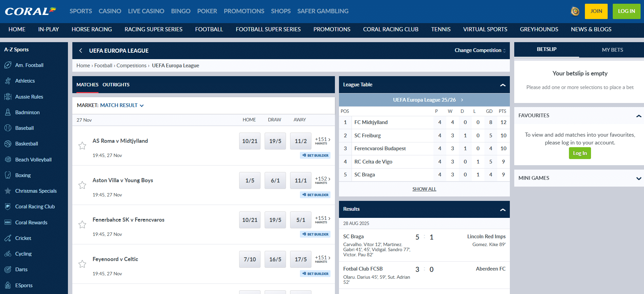Click Football breadcrumb link
The image size is (644, 294).
103,66
